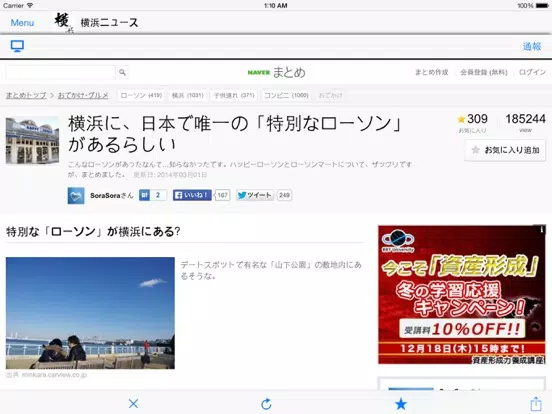Click the 特別な「ローソン」が横浜にある? heading
Image resolution: width=552 pixels, height=414 pixels.
[x=93, y=232]
